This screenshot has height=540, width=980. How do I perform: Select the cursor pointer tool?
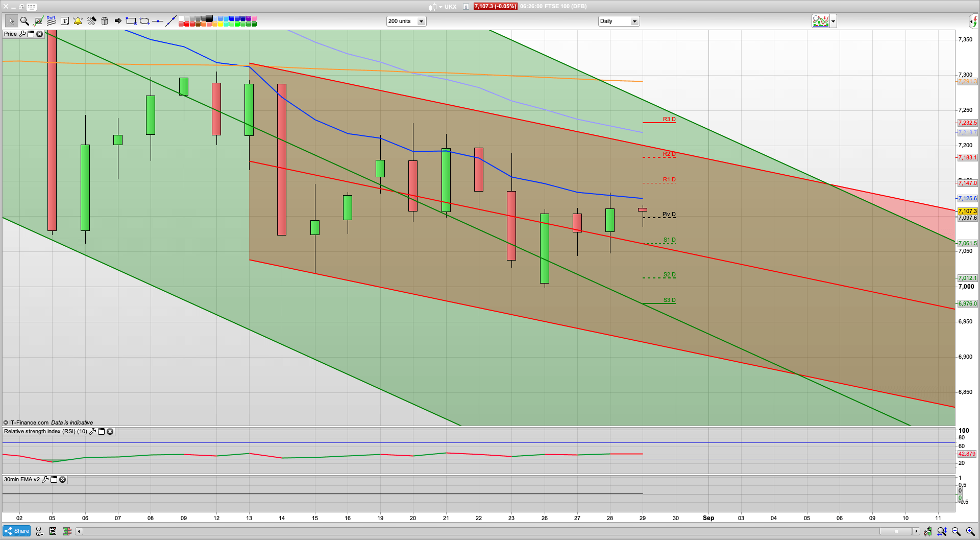11,21
